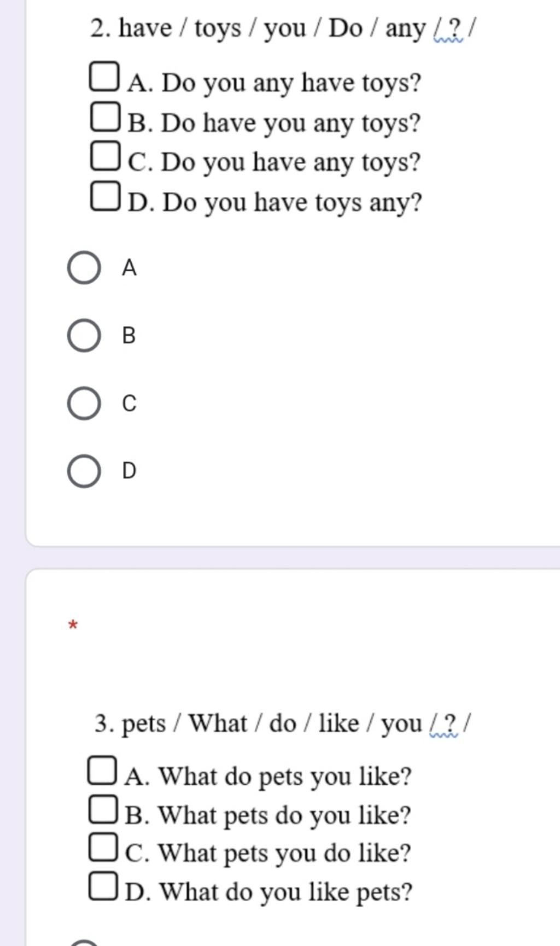
Task: Check box beside "What do pets you like?"
Action: (102, 770)
